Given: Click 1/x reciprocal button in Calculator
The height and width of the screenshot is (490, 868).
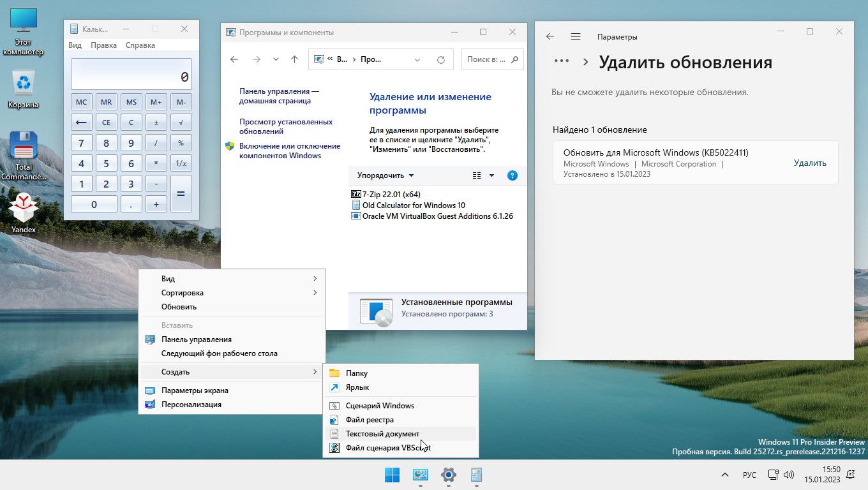Looking at the screenshot, I should pyautogui.click(x=181, y=163).
